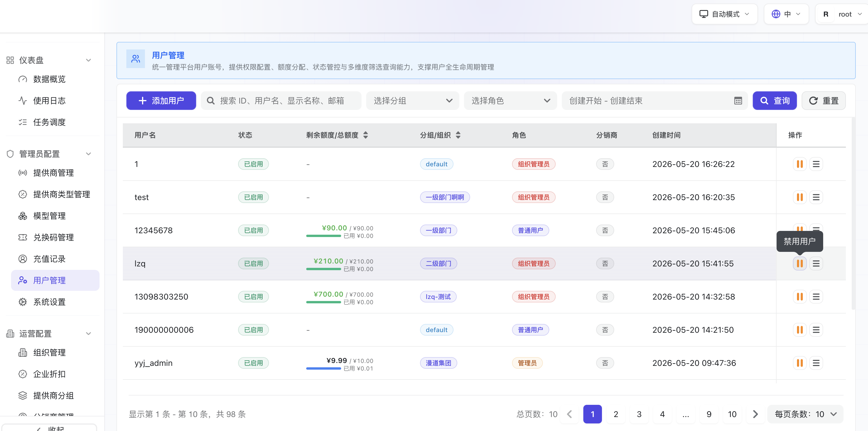Open more actions menu for yyj_admin
The image size is (868, 431).
tap(816, 363)
